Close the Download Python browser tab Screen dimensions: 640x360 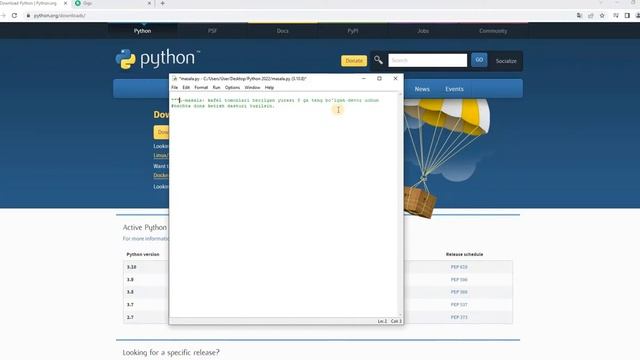[65, 3]
